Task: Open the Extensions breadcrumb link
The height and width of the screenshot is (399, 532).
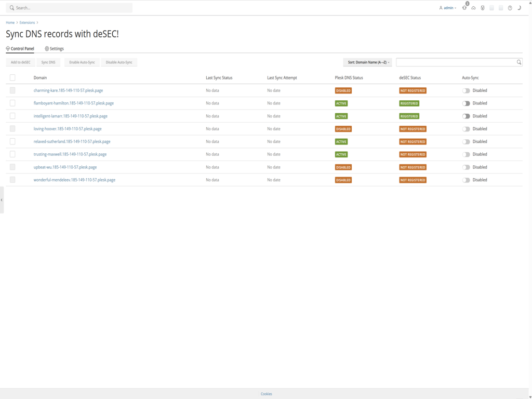Action: 27,22
